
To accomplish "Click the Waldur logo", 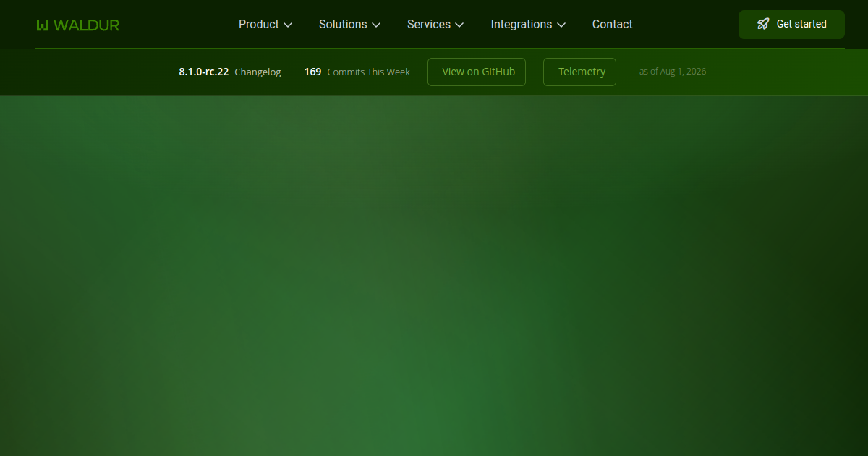I will [x=78, y=25].
